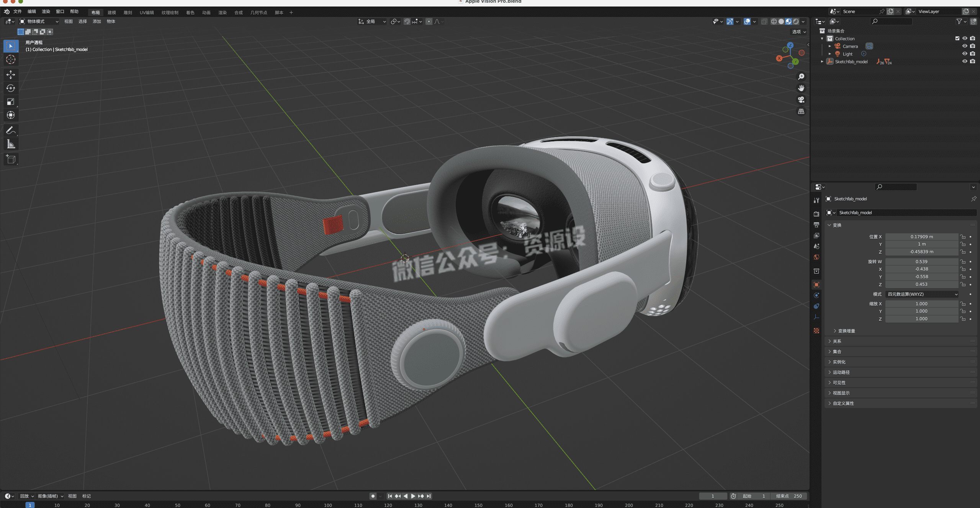Open the 添加 menu in viewport header
The height and width of the screenshot is (508, 980).
point(97,21)
